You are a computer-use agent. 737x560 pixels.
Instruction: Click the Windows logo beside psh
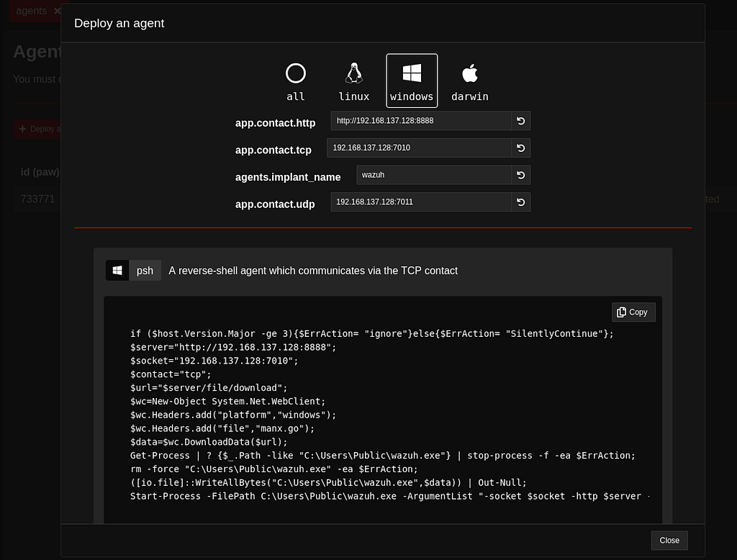pyautogui.click(x=117, y=271)
